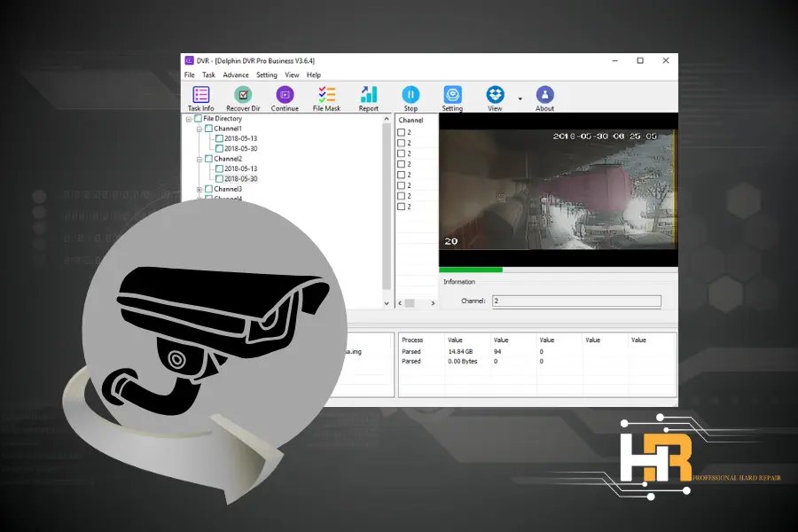
Task: Check 2018-05-30 under Channel1
Action: pos(219,149)
